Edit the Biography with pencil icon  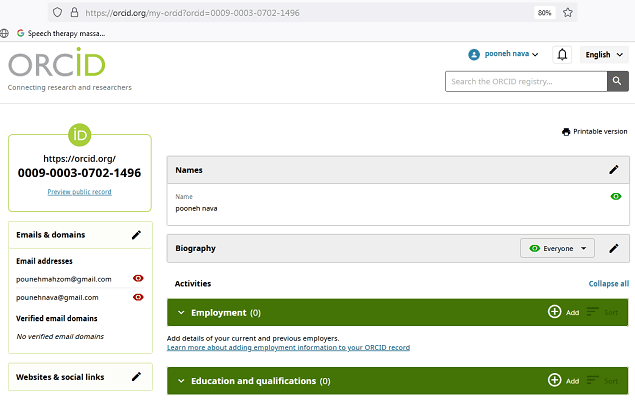pyautogui.click(x=614, y=248)
